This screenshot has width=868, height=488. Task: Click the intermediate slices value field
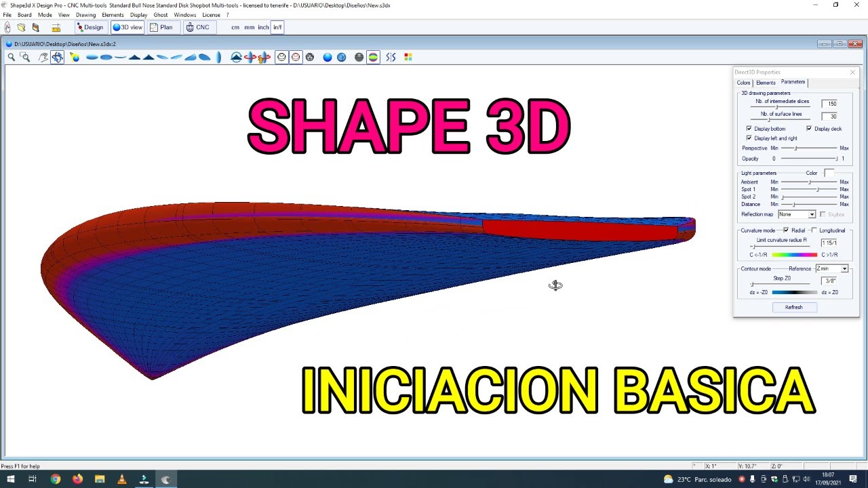[x=829, y=104]
